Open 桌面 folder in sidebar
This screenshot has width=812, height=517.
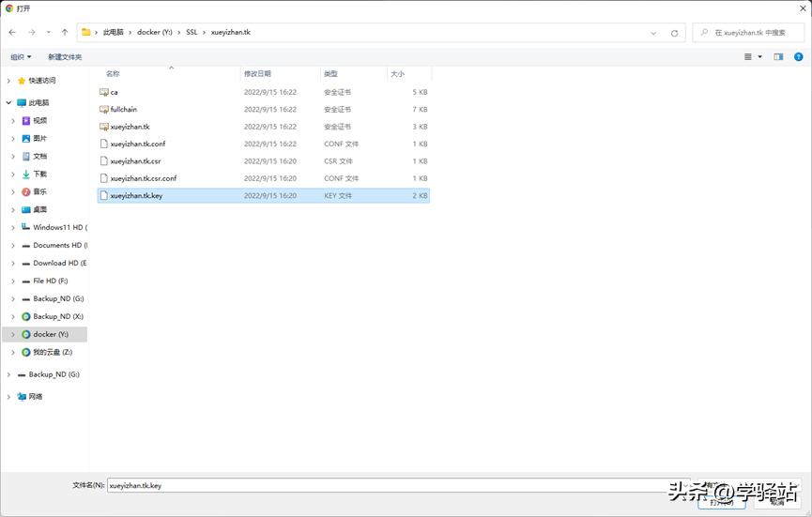click(39, 209)
